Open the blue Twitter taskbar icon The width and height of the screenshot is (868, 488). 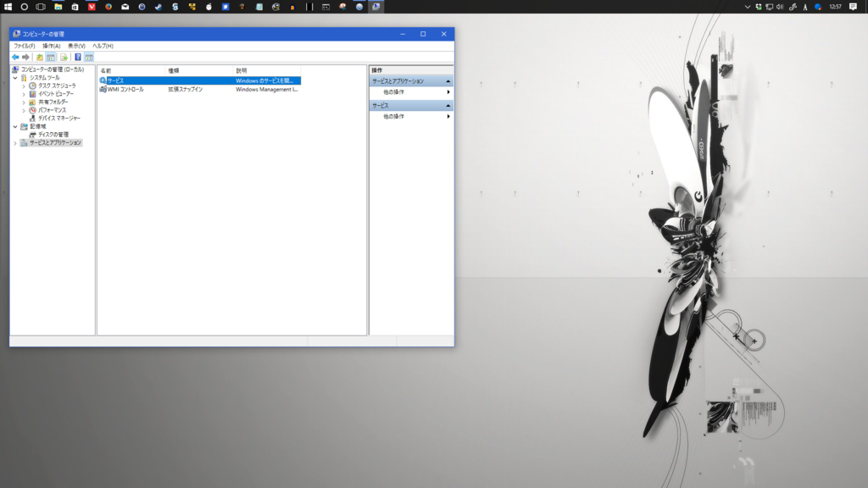(x=225, y=7)
